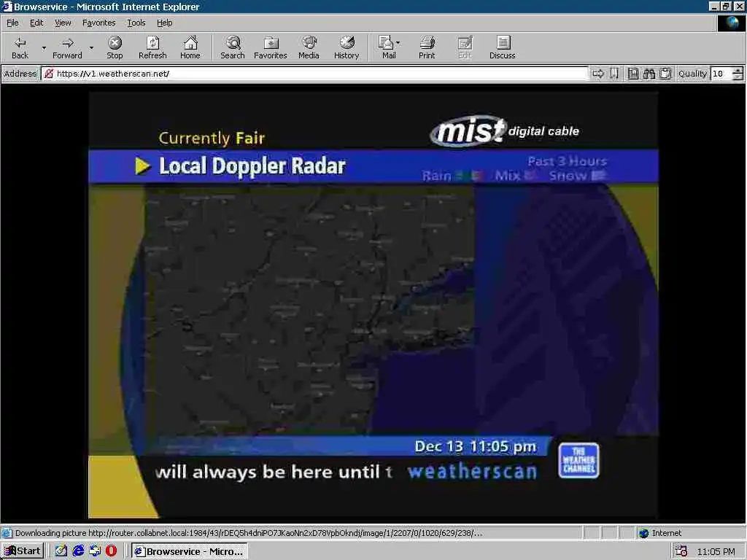
Task: Click the Rain legend label
Action: [436, 176]
